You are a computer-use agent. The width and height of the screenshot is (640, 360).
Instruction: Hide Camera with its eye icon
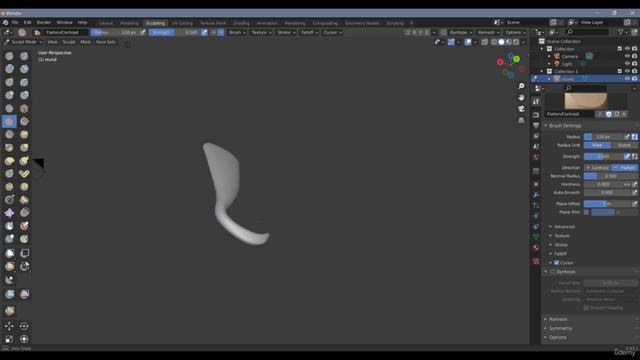pyautogui.click(x=627, y=56)
